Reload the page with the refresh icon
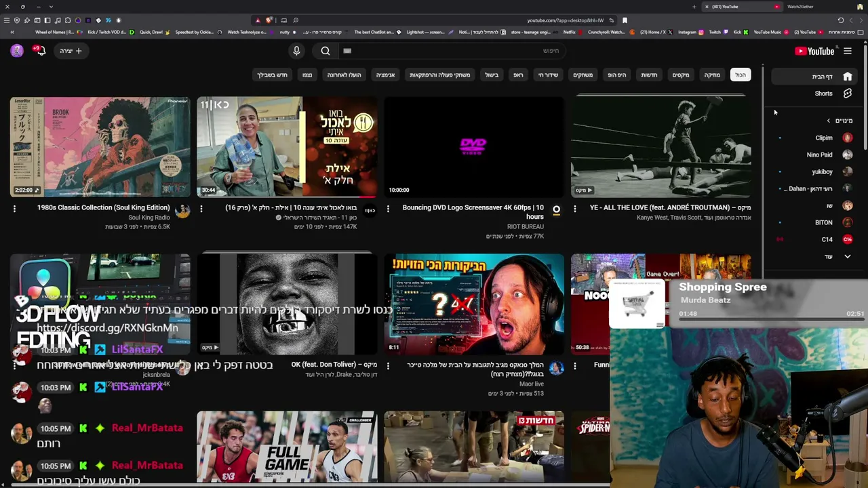This screenshot has height=488, width=868. [841, 20]
